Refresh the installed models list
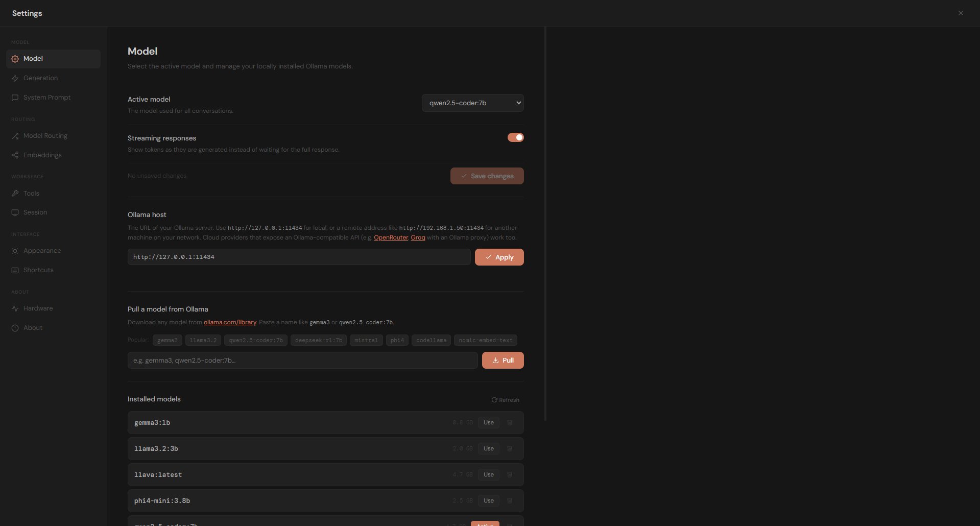The image size is (980, 526). coord(505,400)
